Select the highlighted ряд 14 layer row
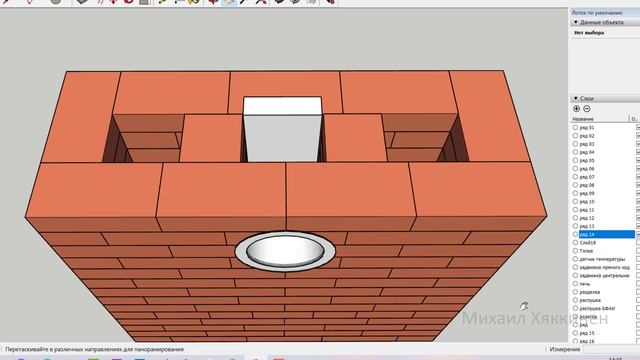The height and width of the screenshot is (360, 640). (607, 234)
